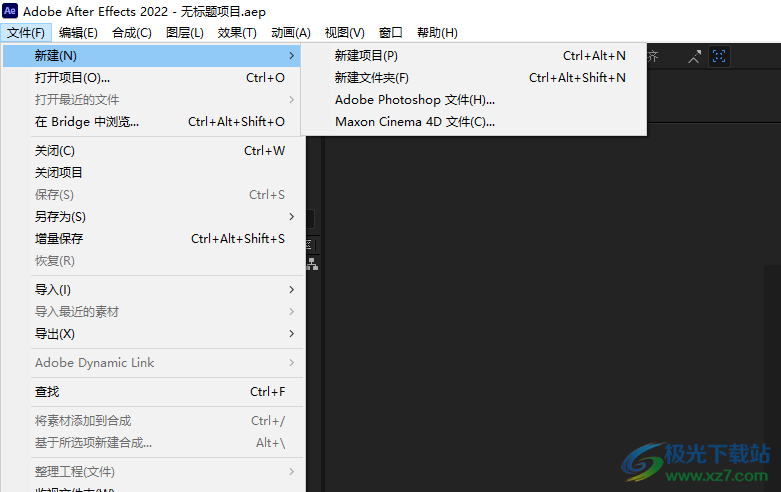The height and width of the screenshot is (492, 781).
Task: Expand 整理工程(文件) submenu
Action: (152, 471)
